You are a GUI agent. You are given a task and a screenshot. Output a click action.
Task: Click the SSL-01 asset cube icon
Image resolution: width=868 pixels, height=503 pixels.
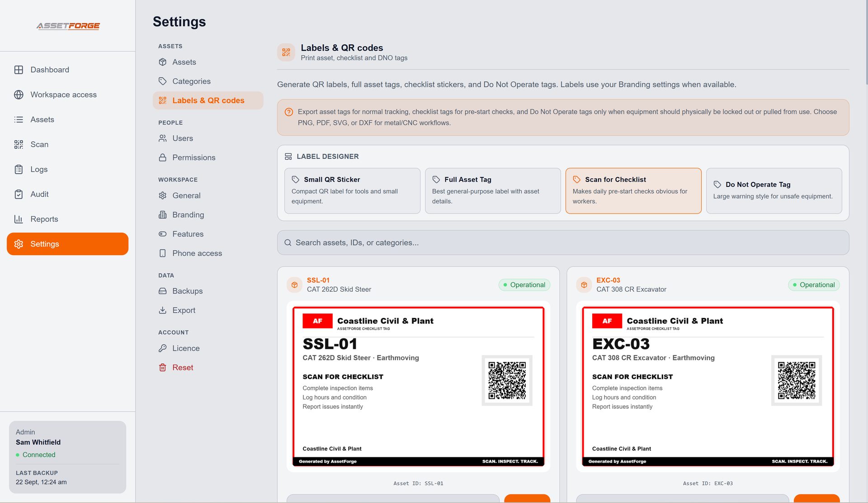(x=294, y=285)
